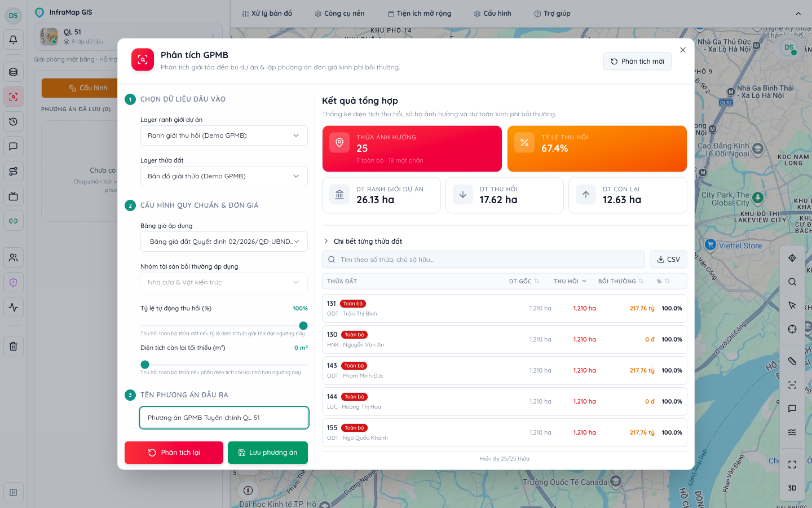This screenshot has height=508, width=812.
Task: Select the GPMB analysis scan icon in sidebar
Action: click(14, 97)
